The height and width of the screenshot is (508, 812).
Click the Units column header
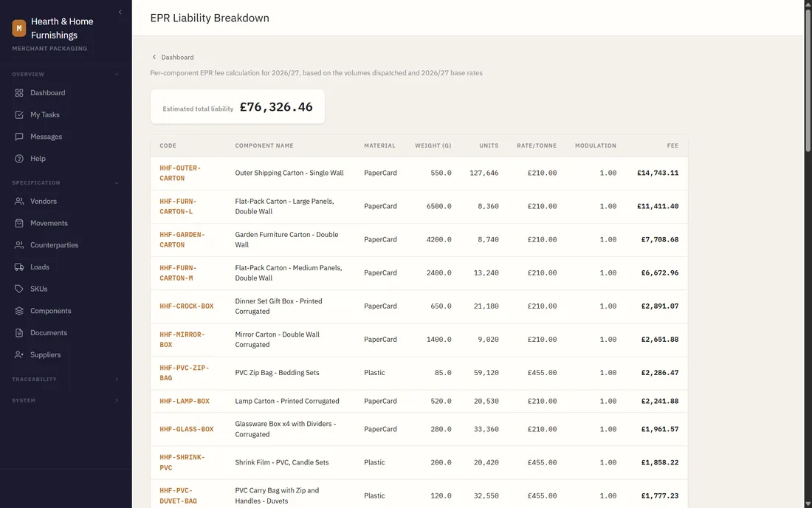(x=489, y=145)
